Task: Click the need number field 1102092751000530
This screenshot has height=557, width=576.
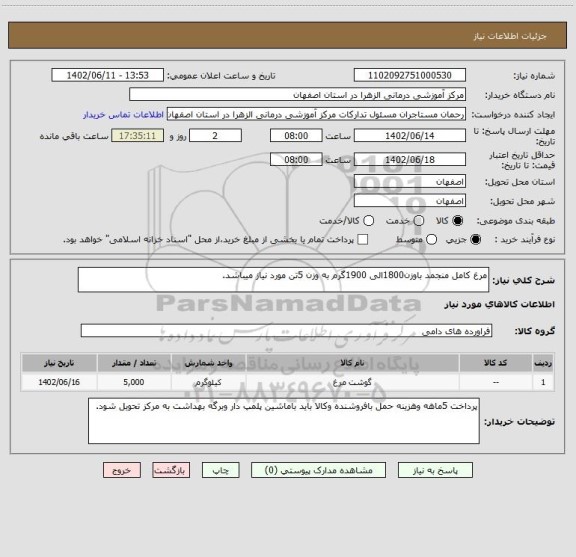Action: 410,75
